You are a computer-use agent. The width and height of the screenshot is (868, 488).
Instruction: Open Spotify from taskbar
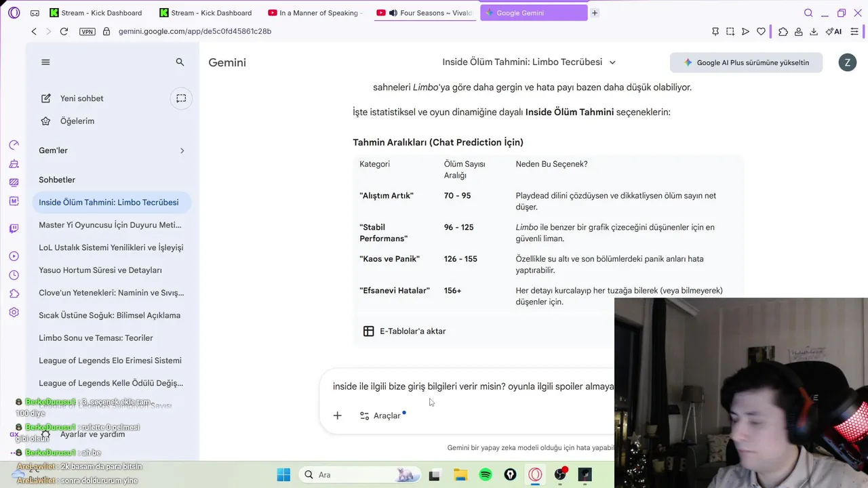click(486, 474)
